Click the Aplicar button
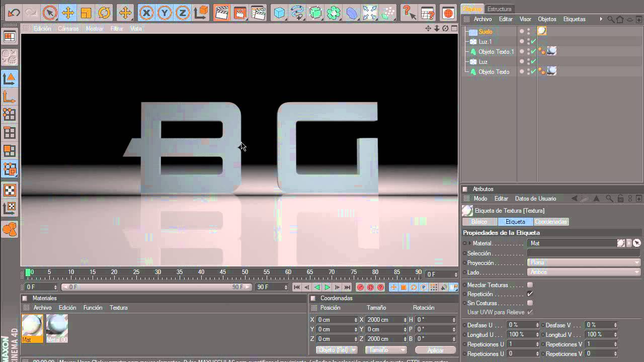 click(x=435, y=350)
